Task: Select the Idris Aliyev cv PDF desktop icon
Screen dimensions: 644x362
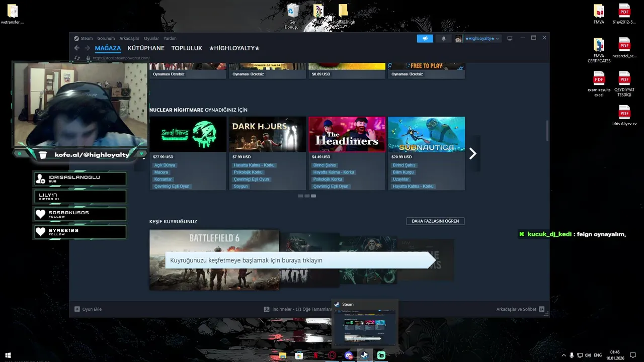Action: point(624,116)
